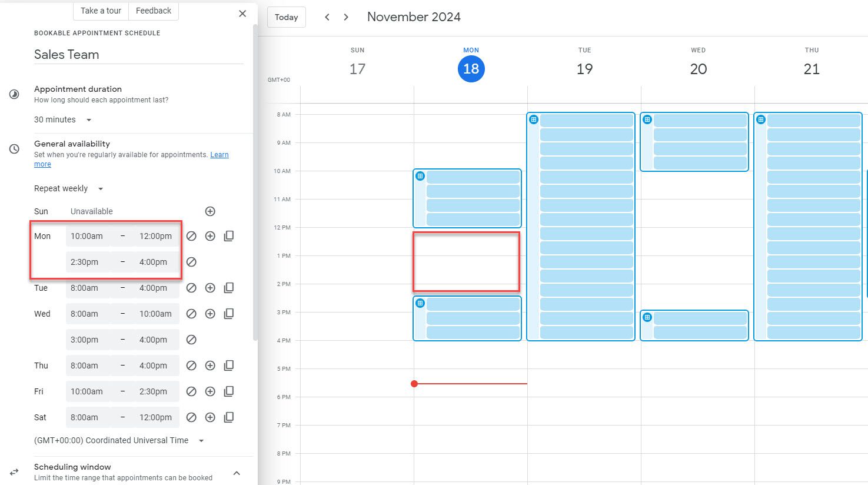Image resolution: width=868 pixels, height=485 pixels.
Task: Remove Monday's 10:00am–12:00pm availability slot
Action: tap(191, 235)
